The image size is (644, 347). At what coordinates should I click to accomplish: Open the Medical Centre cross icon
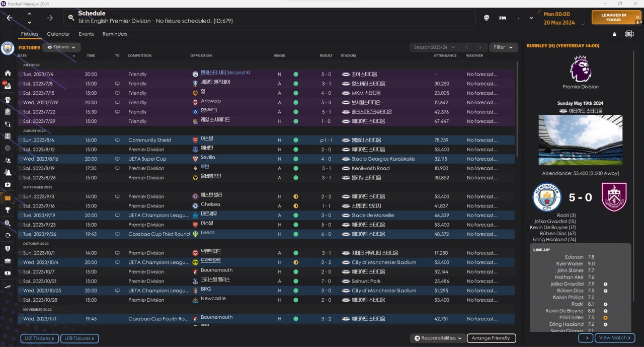tap(8, 185)
